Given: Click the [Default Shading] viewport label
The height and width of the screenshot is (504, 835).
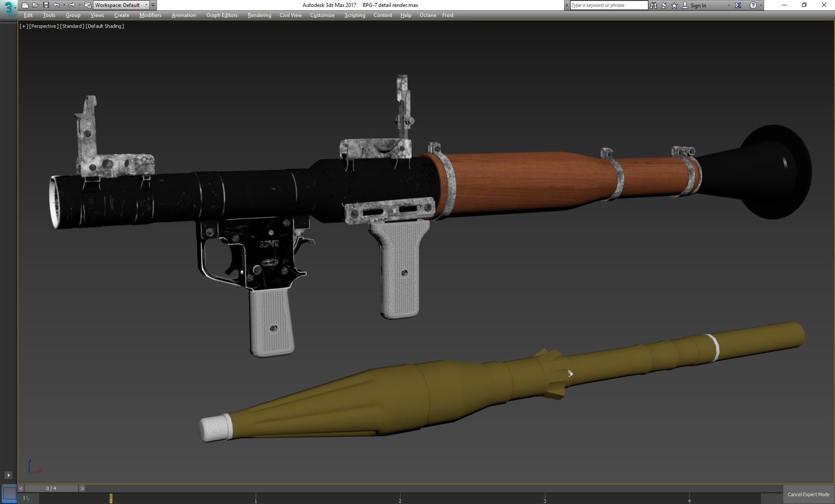Looking at the screenshot, I should coord(105,26).
